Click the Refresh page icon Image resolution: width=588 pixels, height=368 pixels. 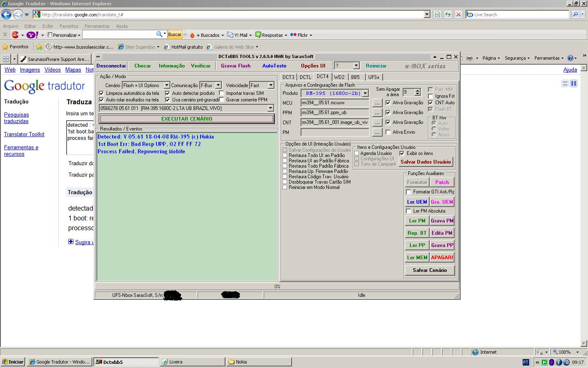point(448,15)
